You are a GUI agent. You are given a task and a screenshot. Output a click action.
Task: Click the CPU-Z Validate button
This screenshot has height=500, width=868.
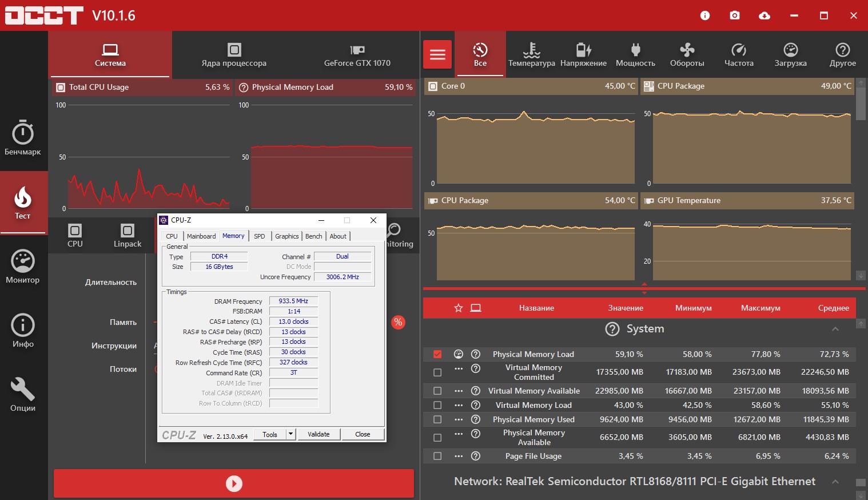pyautogui.click(x=318, y=434)
